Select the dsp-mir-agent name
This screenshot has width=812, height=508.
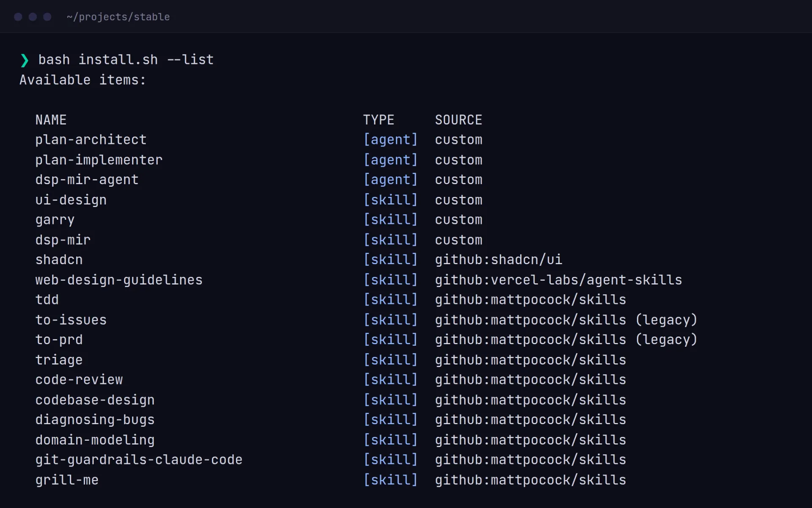(x=87, y=180)
